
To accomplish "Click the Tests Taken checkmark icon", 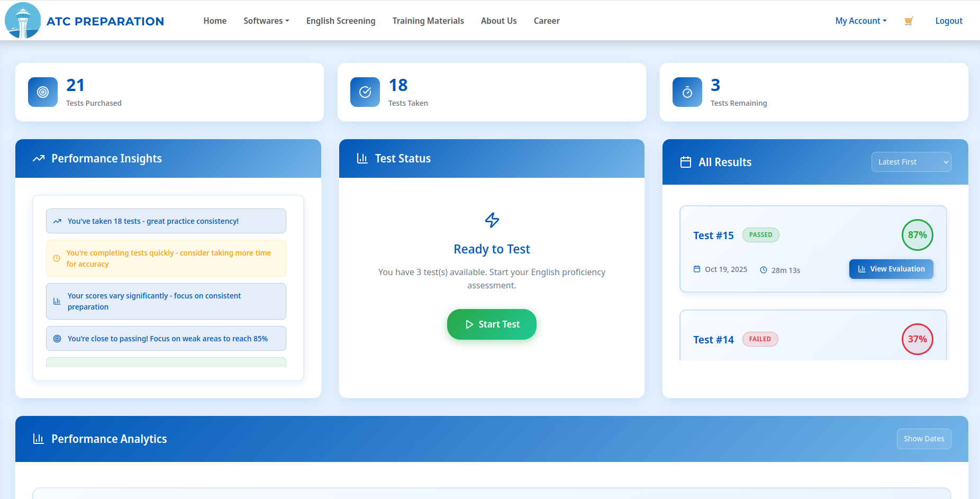I will tap(365, 92).
